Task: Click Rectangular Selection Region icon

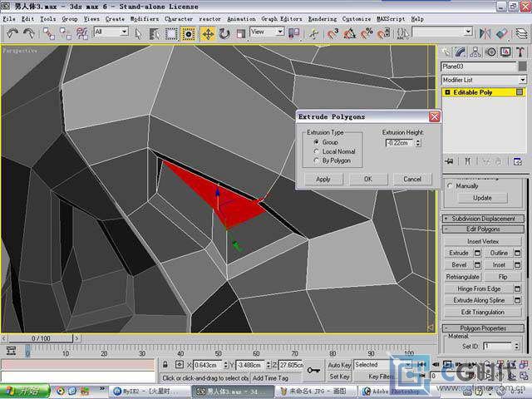Action: [x=171, y=33]
